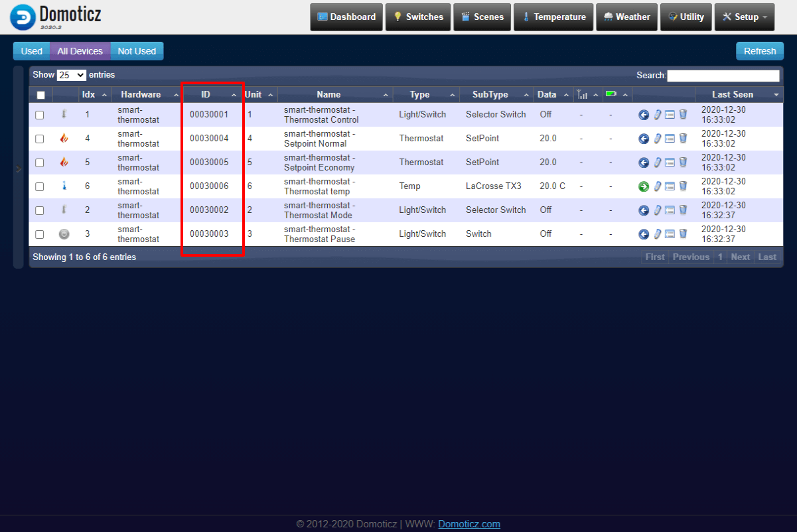Expand the Setup menu dropdown
This screenshot has height=532, width=797.
744,17
